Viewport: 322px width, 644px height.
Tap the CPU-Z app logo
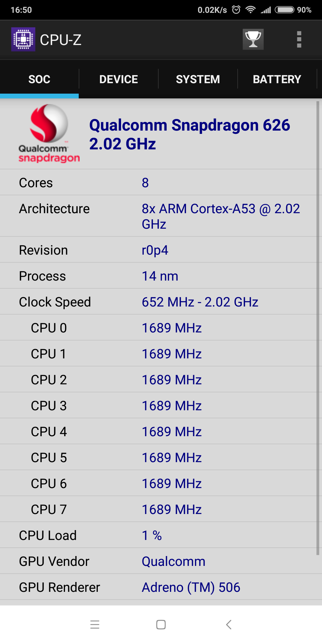click(23, 39)
